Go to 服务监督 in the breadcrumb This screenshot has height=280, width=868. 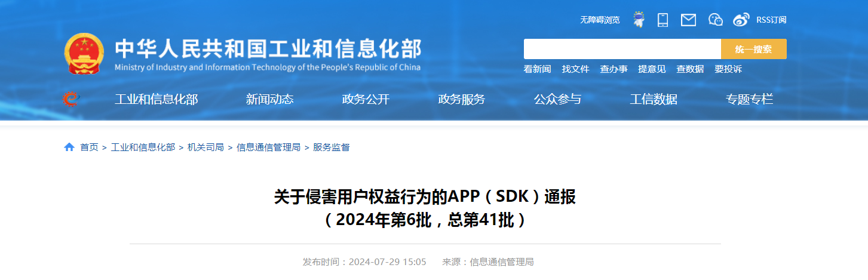pyautogui.click(x=332, y=147)
